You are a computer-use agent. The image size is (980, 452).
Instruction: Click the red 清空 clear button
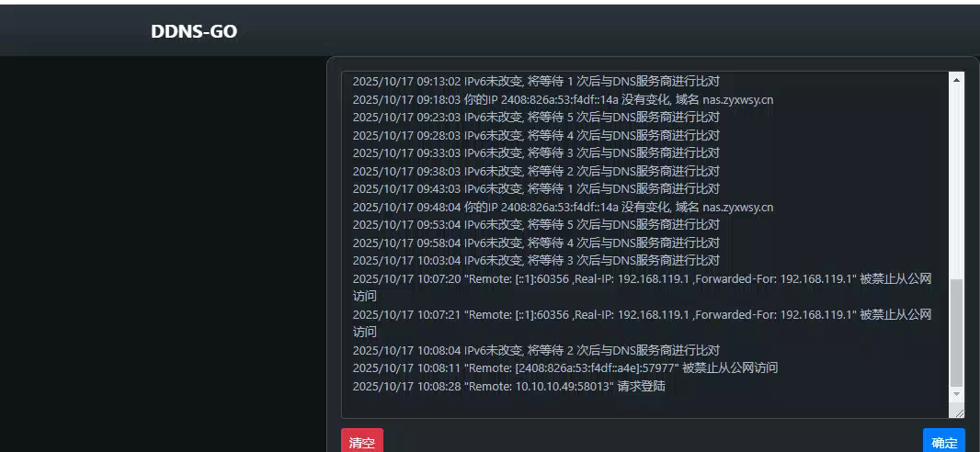pos(362,442)
